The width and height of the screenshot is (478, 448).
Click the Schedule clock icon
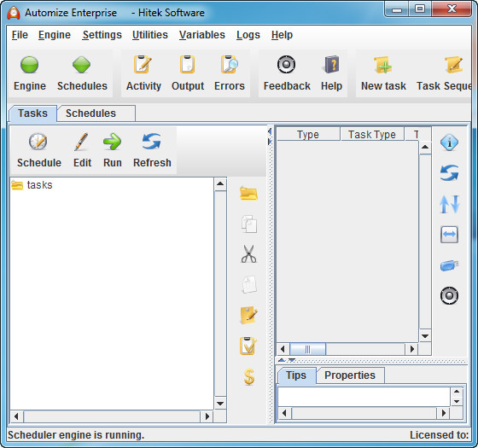[x=38, y=142]
